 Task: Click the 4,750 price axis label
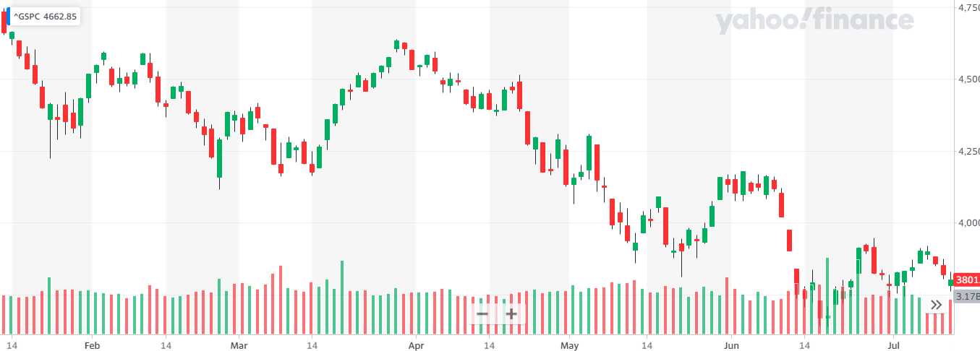pos(968,8)
